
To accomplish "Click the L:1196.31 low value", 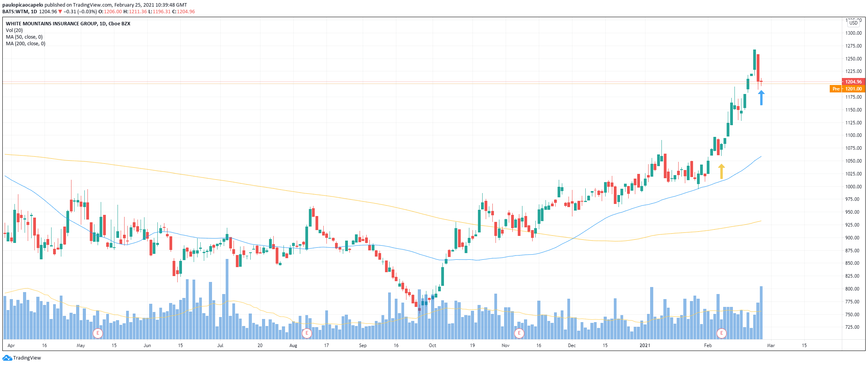I will 159,12.
